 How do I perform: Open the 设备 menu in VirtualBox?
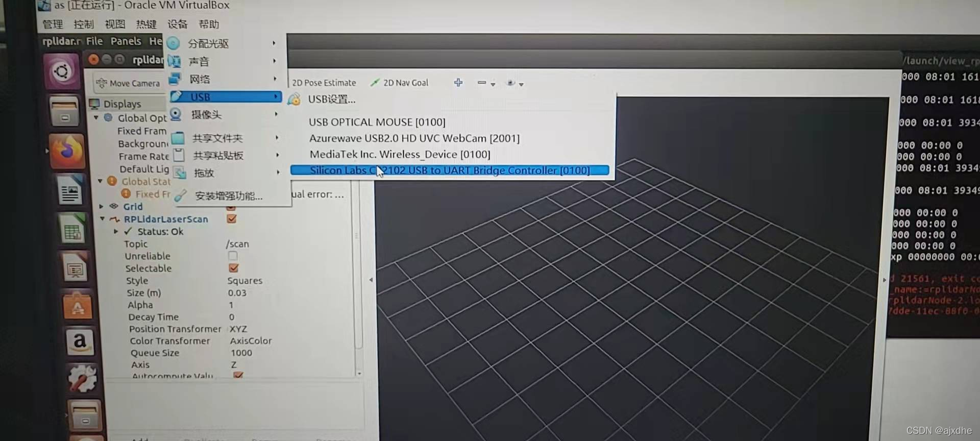point(178,24)
